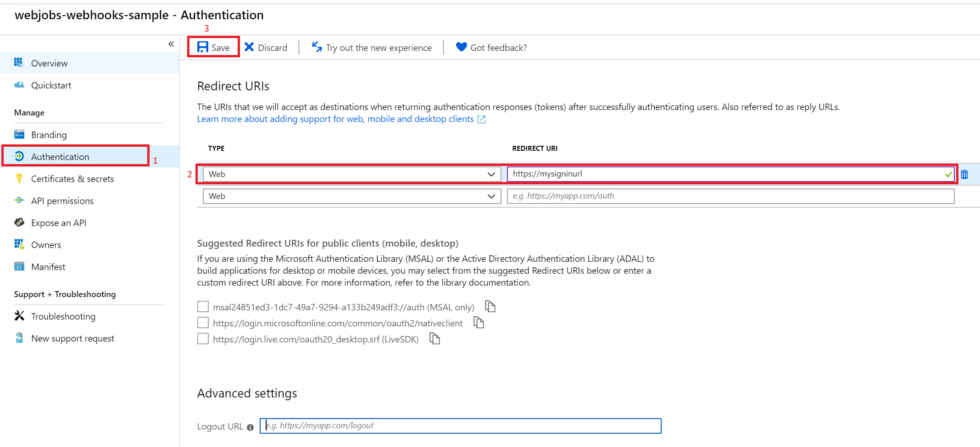The image size is (980, 447).
Task: Click the https://mysigninurl redirect URI field
Action: [x=730, y=174]
